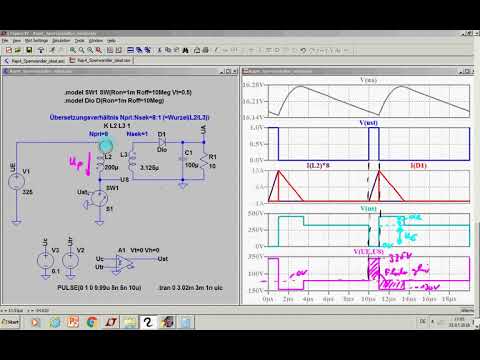Select the Pan magnifier icon
The image size is (480, 360).
click(x=81, y=50)
